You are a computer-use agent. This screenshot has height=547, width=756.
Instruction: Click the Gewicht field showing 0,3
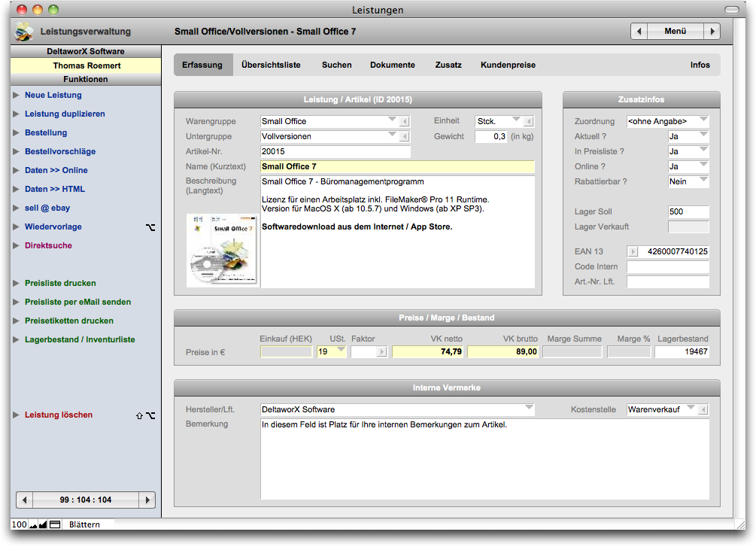pyautogui.click(x=490, y=136)
